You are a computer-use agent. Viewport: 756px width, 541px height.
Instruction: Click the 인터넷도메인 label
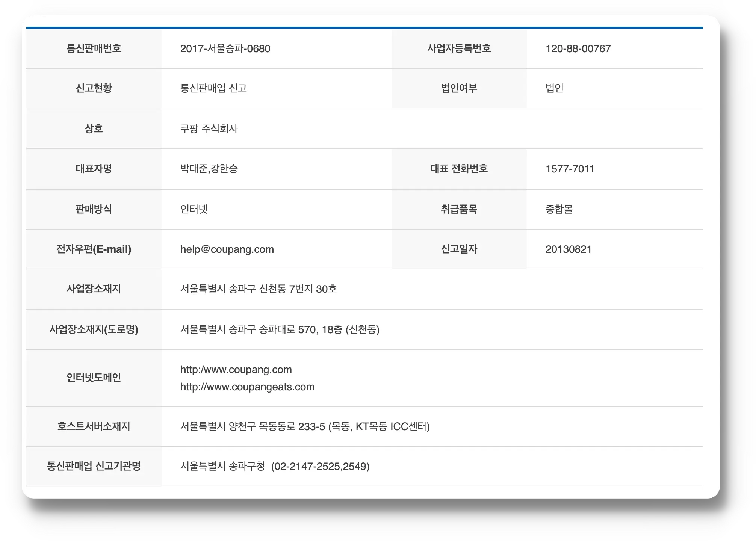click(94, 378)
